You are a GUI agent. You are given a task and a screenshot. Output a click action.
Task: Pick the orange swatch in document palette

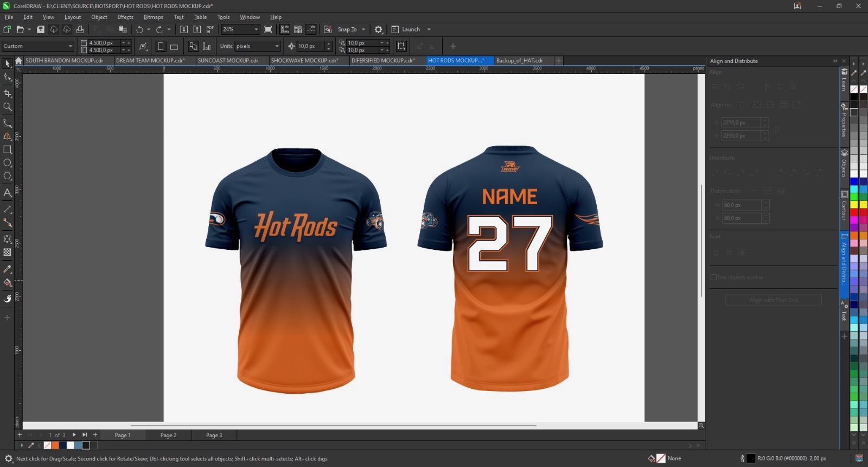[x=55, y=445]
